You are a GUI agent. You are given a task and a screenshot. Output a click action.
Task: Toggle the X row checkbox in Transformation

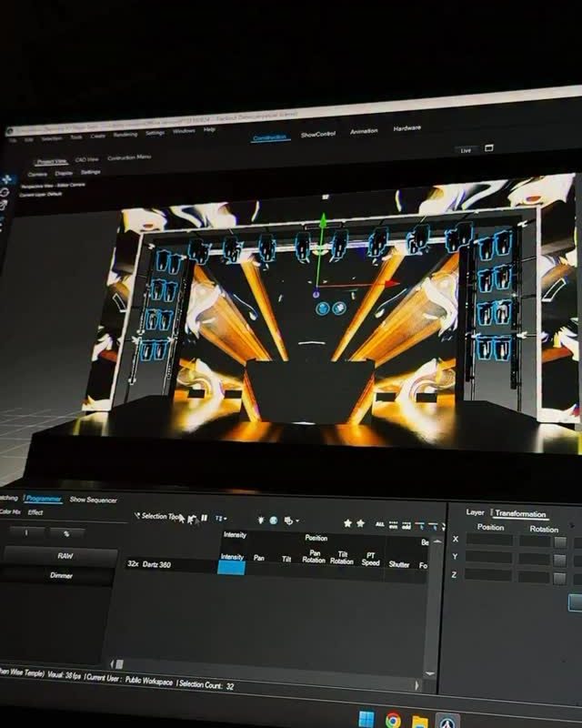[560, 541]
